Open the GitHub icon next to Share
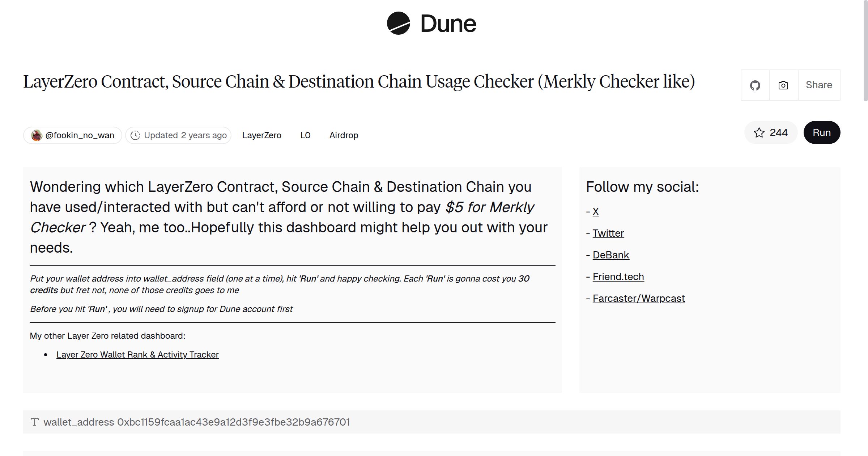Viewport: 868px width, 456px height. coord(755,85)
